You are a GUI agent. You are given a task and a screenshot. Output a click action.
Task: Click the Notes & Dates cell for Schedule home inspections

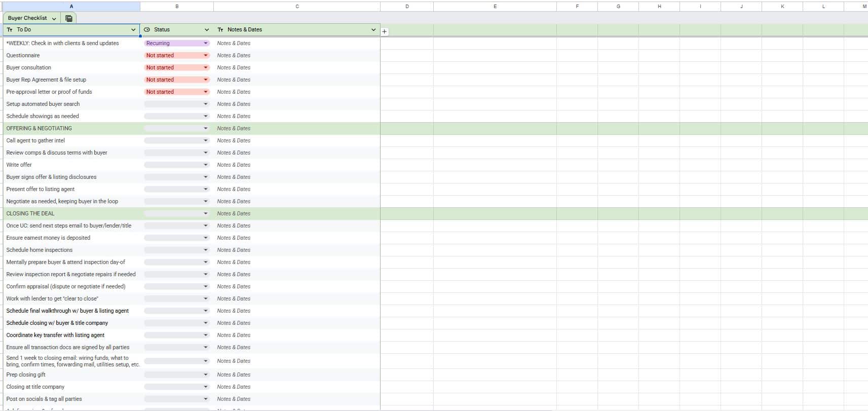tap(296, 250)
